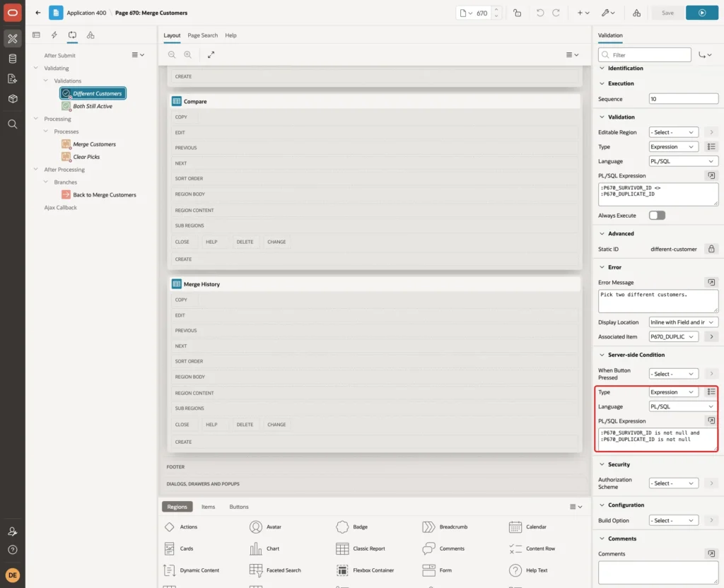Click the Undo icon
The image size is (724, 588).
pos(539,13)
